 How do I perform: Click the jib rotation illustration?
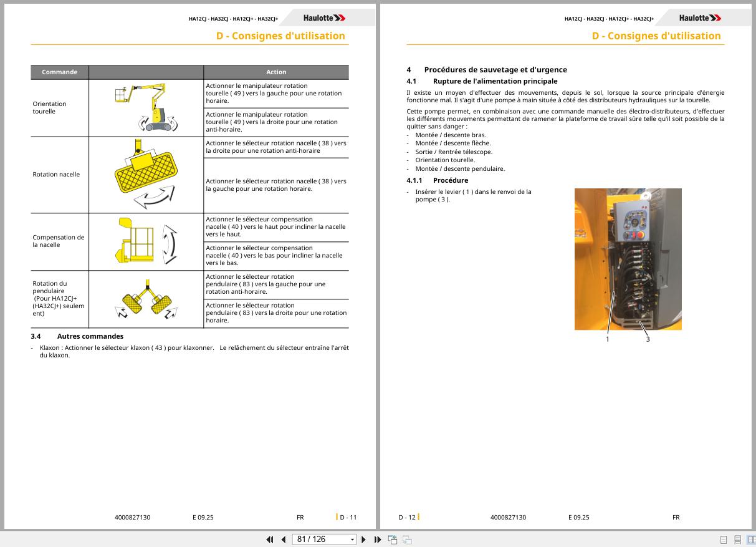click(x=146, y=298)
